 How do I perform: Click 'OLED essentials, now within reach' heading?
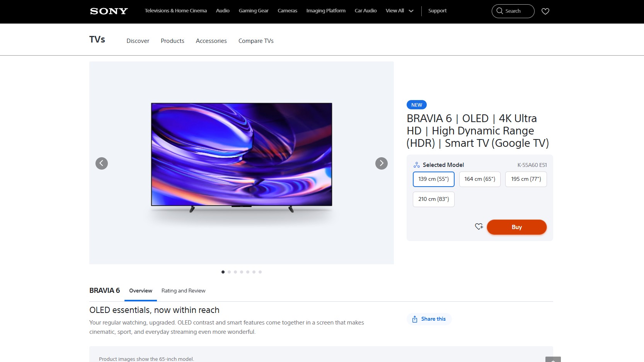[154, 310]
